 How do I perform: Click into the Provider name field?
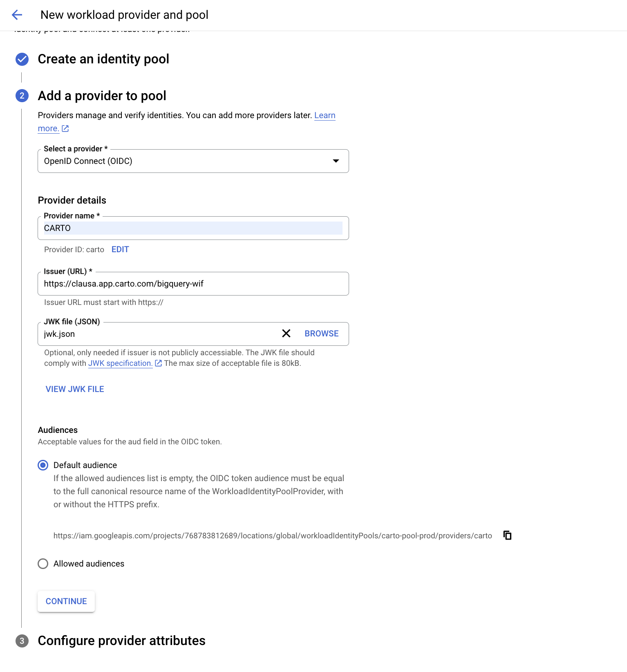193,228
